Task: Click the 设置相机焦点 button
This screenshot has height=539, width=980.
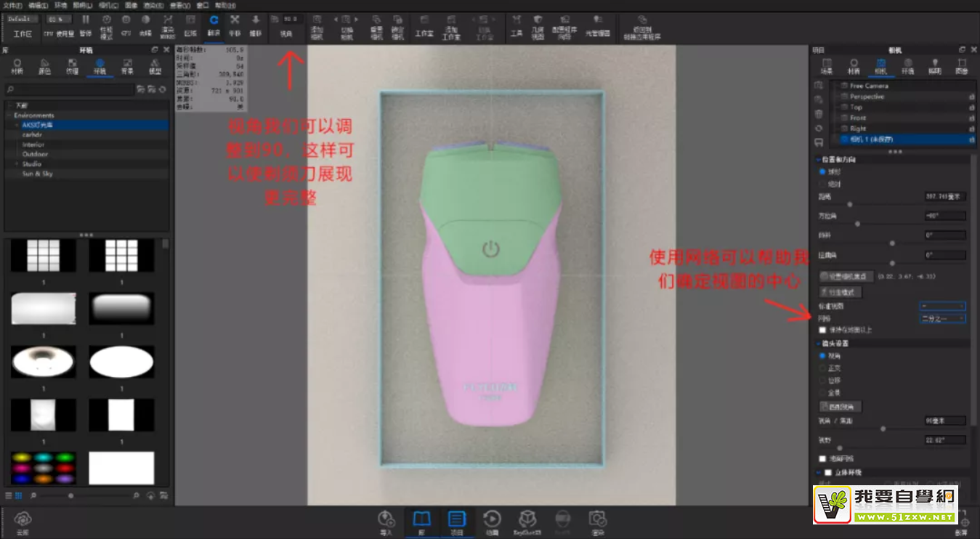Action: pos(846,275)
